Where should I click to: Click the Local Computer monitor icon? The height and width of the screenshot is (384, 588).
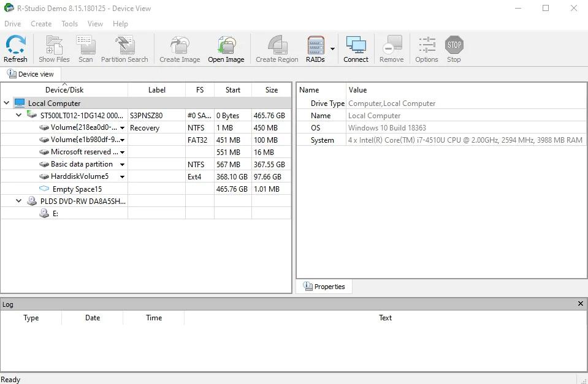[x=20, y=103]
